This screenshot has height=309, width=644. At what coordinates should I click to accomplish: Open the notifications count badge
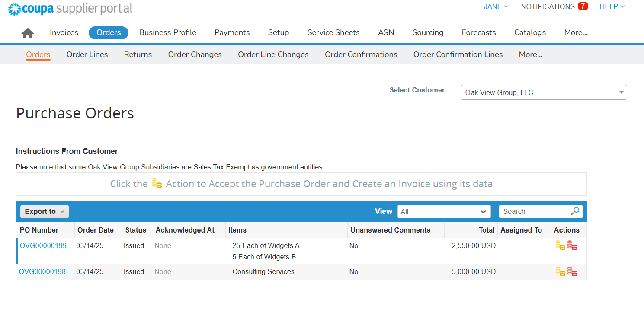(x=583, y=6)
